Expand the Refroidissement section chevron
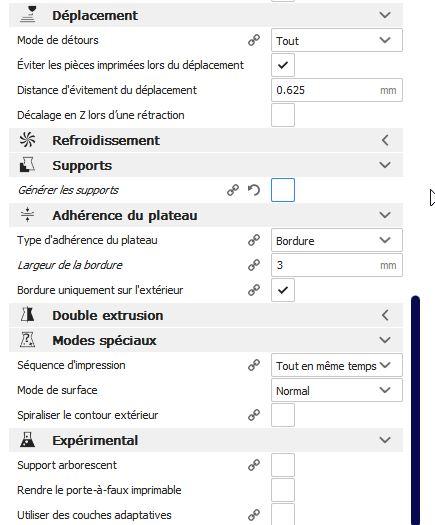 pos(385,140)
